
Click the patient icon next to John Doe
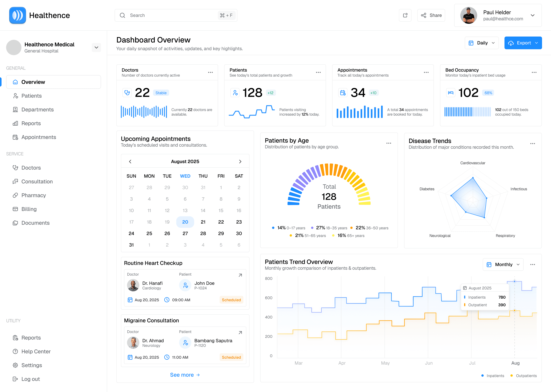185,285
